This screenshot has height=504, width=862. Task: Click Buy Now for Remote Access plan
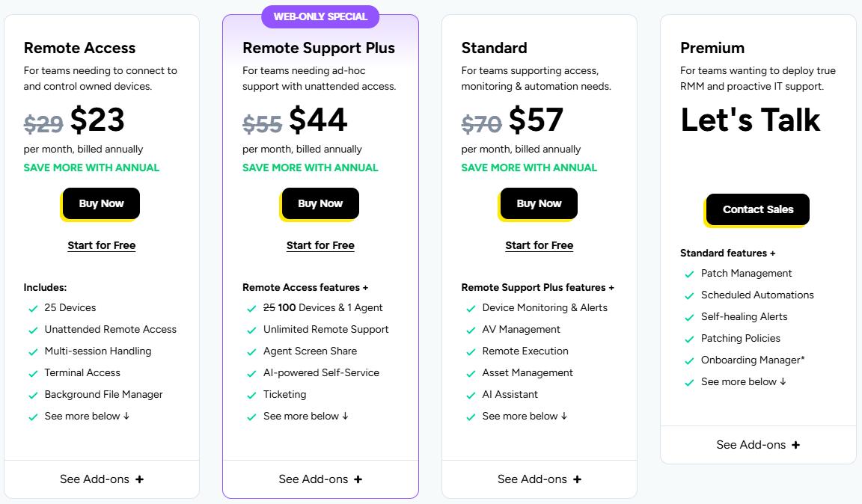pos(101,203)
